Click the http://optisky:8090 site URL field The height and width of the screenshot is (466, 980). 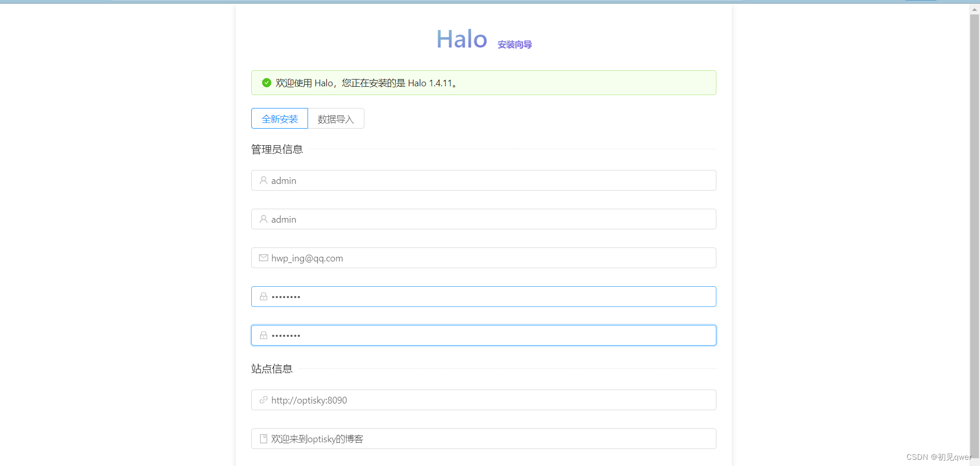pos(484,400)
